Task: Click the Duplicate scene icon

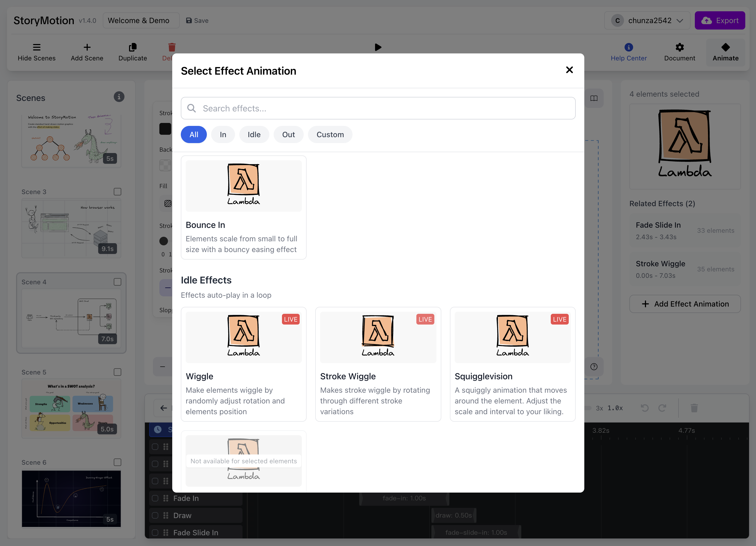Action: [132, 47]
